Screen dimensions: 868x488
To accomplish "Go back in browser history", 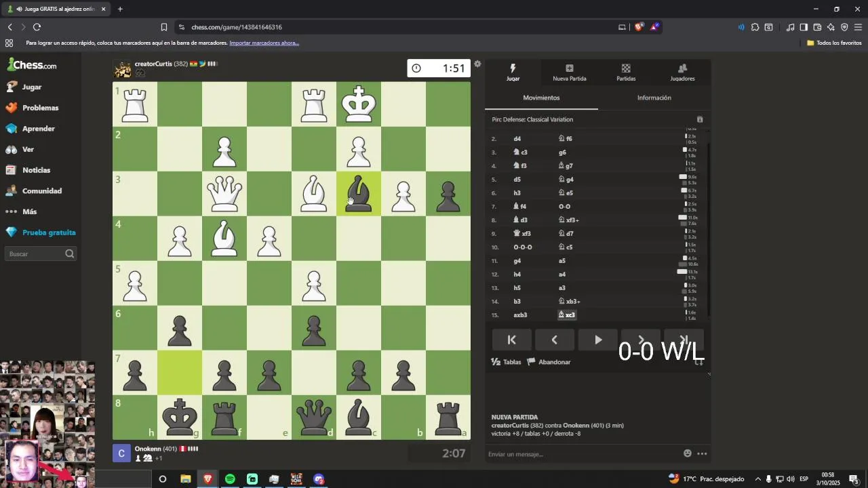I will pos(9,27).
